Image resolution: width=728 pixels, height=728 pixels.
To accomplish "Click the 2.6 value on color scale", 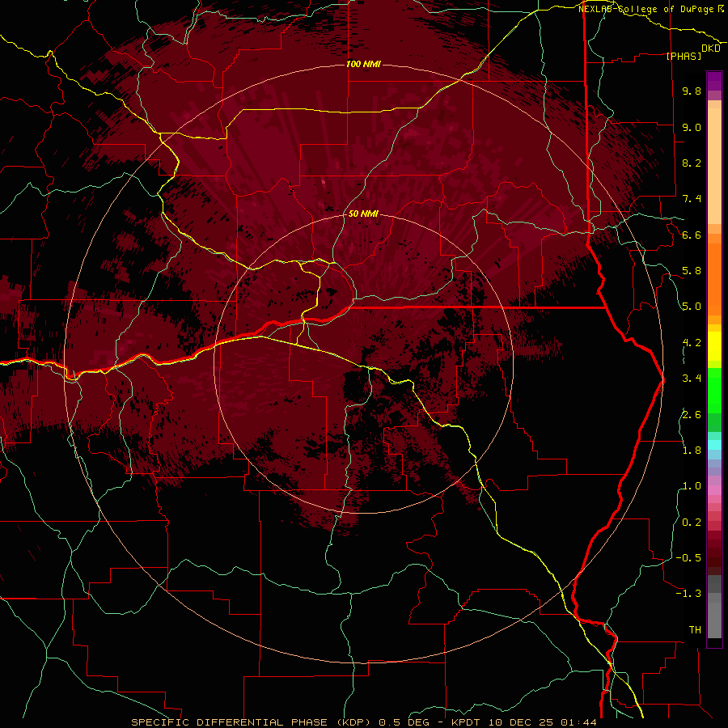I will (x=692, y=415).
